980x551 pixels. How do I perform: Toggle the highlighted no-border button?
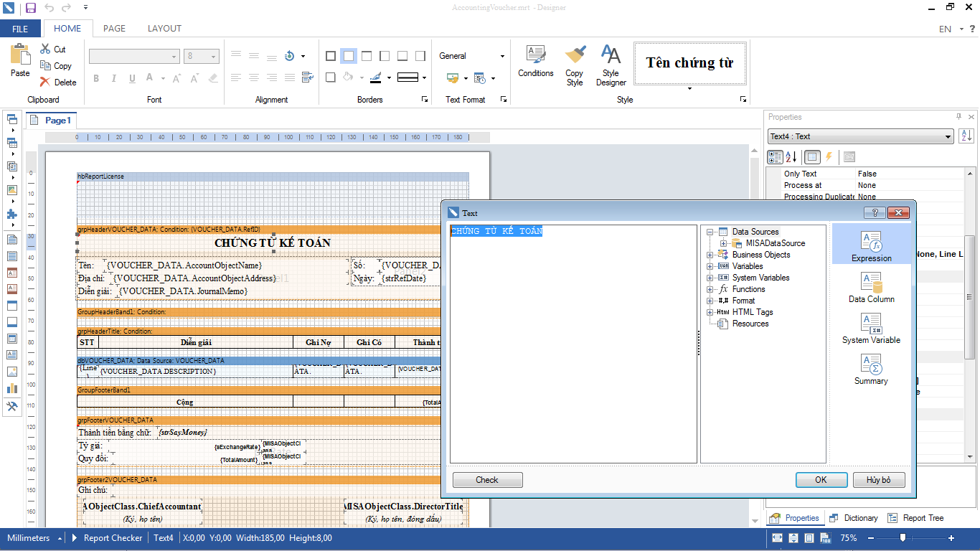(348, 56)
